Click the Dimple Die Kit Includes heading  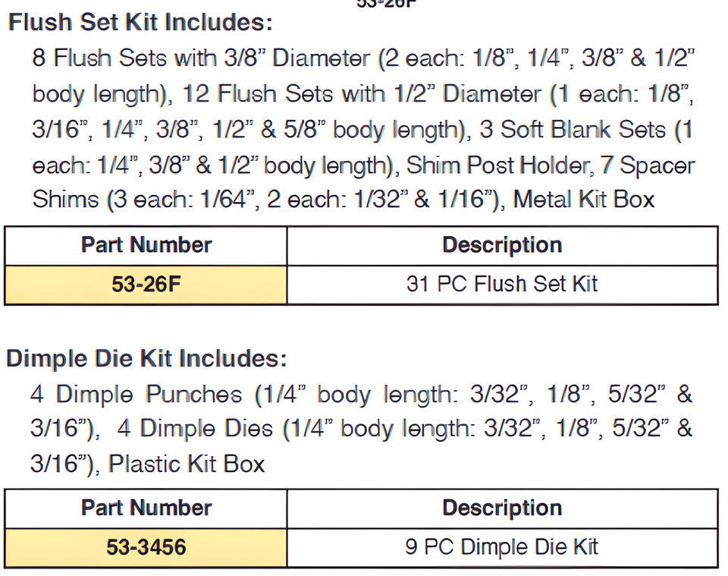click(146, 359)
